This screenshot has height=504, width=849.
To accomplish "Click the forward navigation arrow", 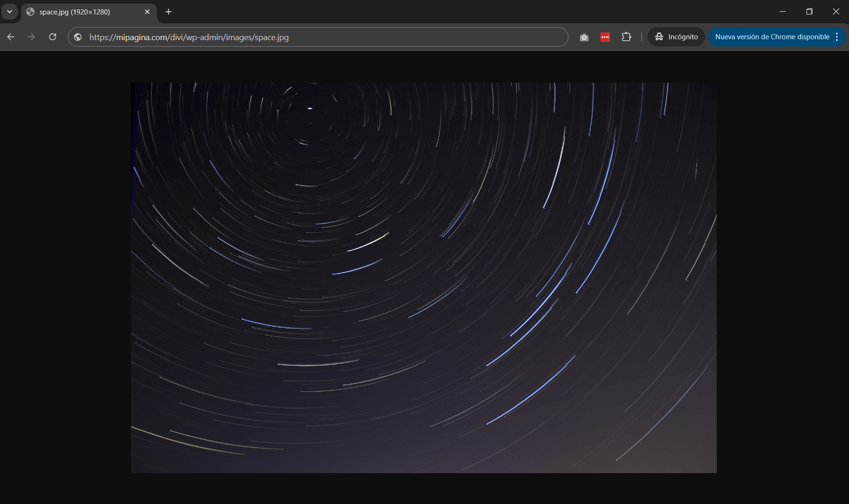I will [x=31, y=37].
